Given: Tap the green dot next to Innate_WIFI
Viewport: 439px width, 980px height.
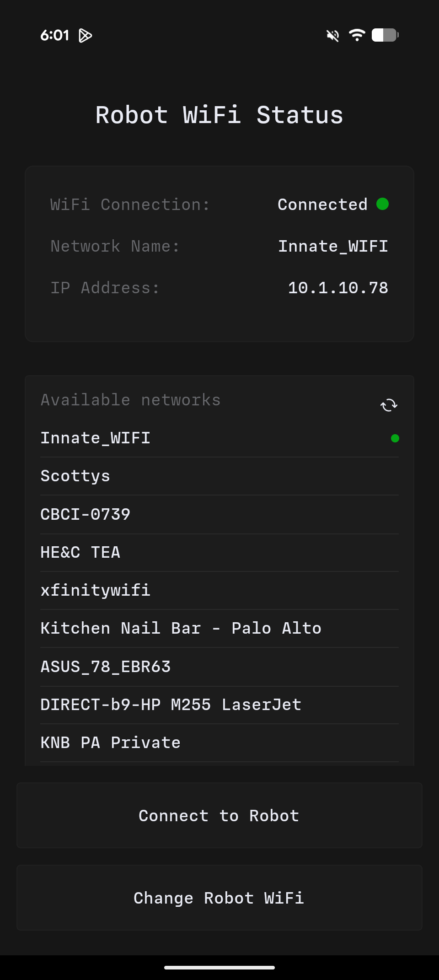Looking at the screenshot, I should [395, 438].
